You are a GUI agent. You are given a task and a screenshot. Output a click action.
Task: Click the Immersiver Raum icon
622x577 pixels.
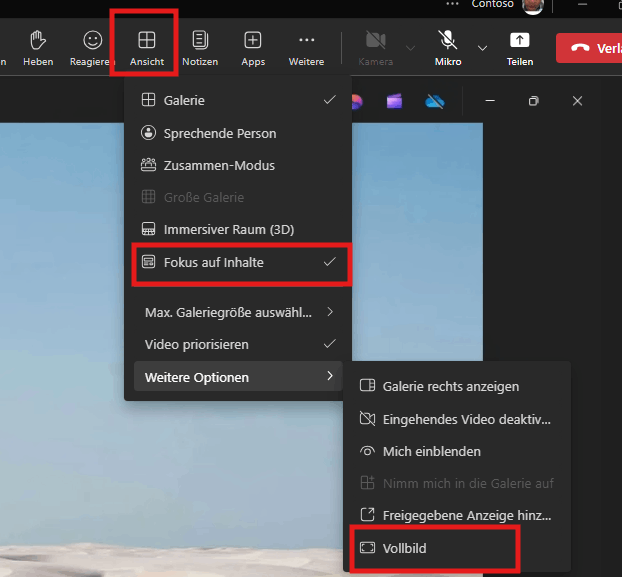(148, 229)
